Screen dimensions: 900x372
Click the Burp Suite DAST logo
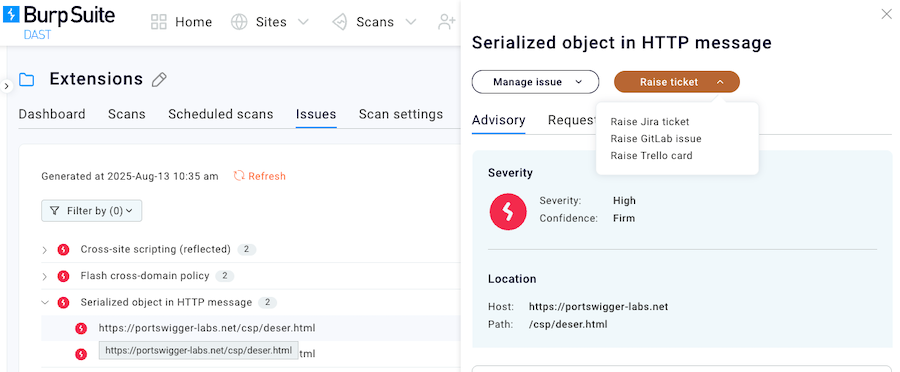tap(59, 22)
